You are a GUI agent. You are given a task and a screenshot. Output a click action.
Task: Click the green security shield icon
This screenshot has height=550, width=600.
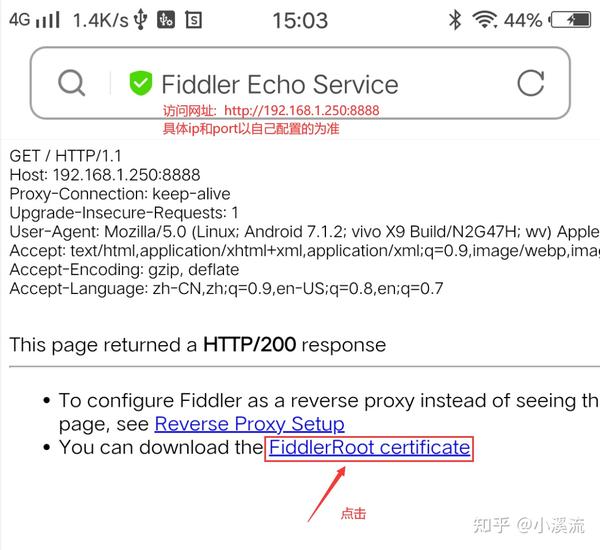click(x=140, y=83)
